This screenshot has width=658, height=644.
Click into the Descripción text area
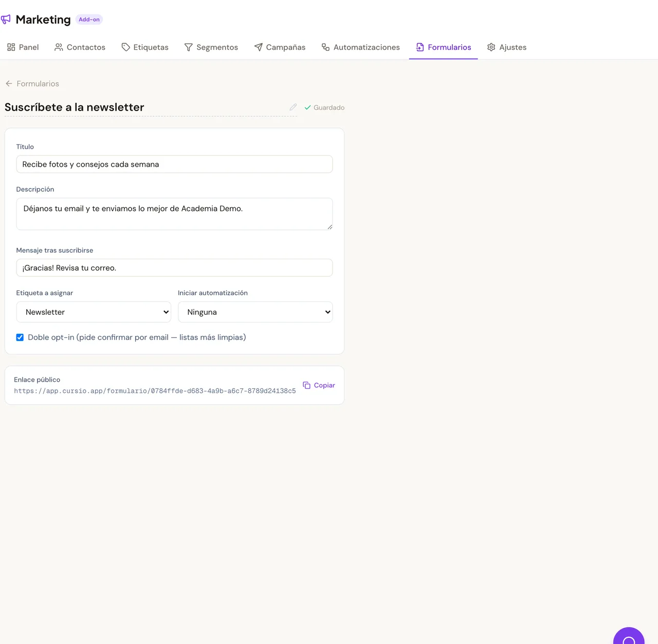(174, 214)
